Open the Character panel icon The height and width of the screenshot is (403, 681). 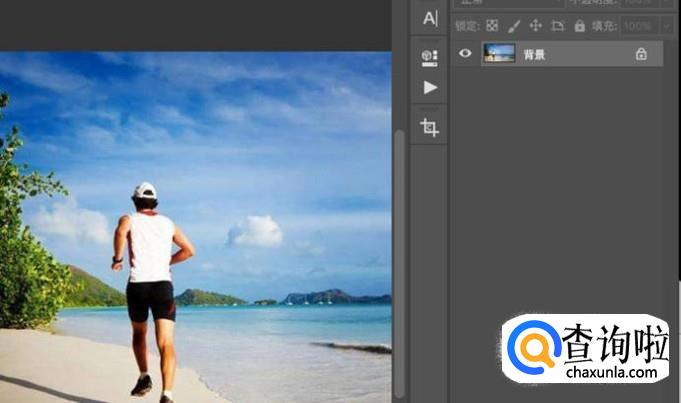click(x=430, y=18)
